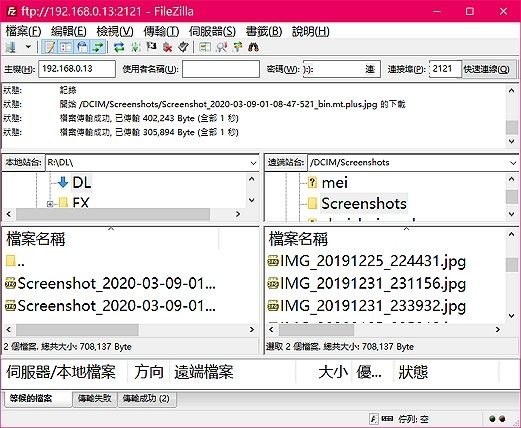Select mei folder in remote tree
The width and height of the screenshot is (521, 428).
tap(335, 182)
